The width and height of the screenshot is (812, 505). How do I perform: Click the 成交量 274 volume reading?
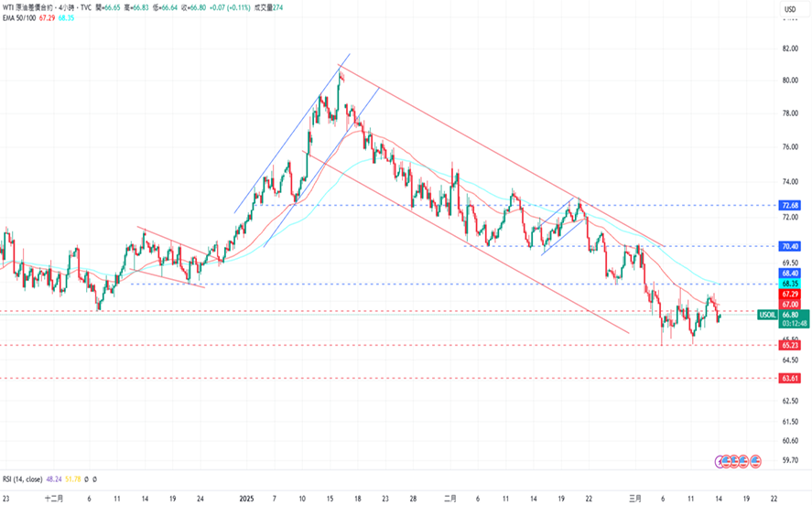pos(268,7)
